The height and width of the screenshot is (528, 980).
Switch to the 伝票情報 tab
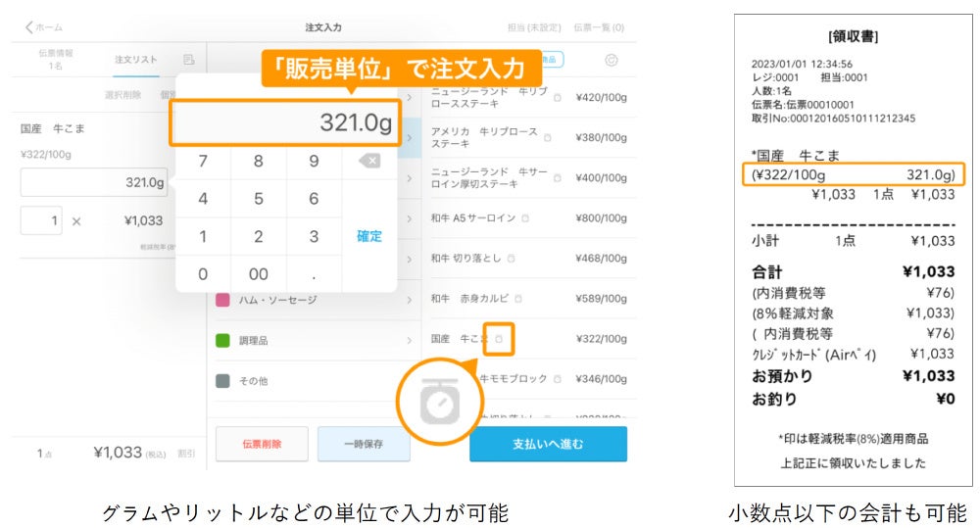point(56,60)
